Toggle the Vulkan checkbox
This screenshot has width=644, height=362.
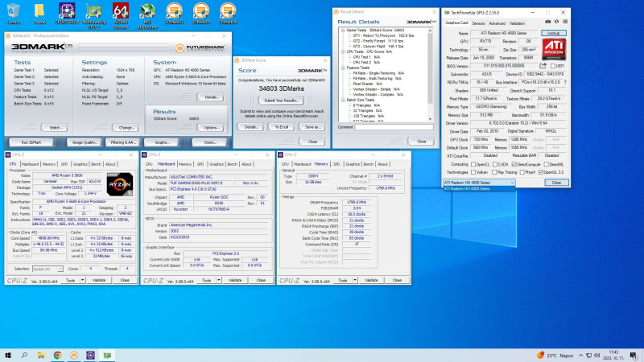point(473,172)
